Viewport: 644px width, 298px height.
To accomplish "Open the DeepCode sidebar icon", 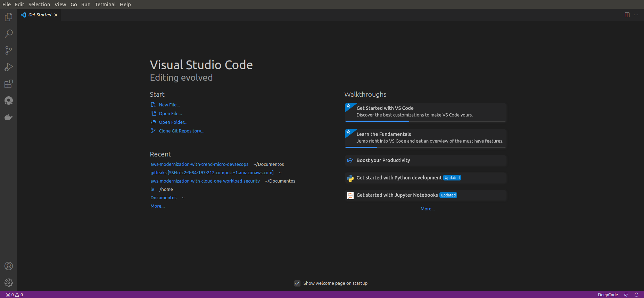I will click(8, 100).
